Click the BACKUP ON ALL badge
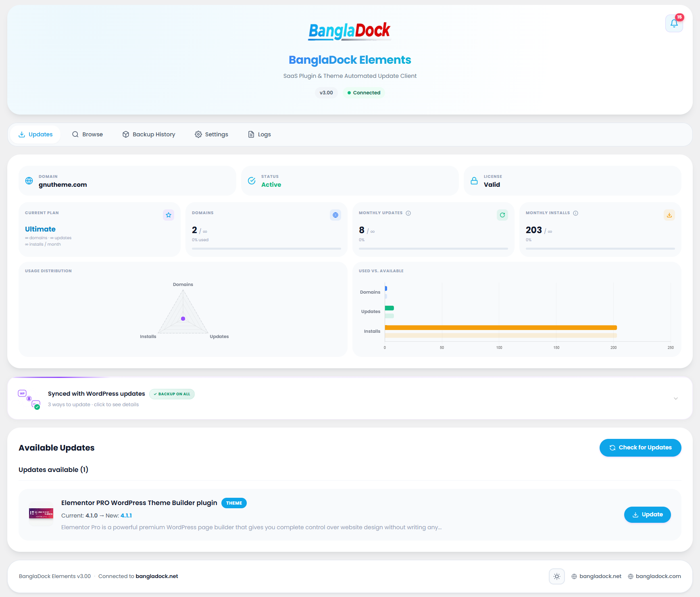 172,394
